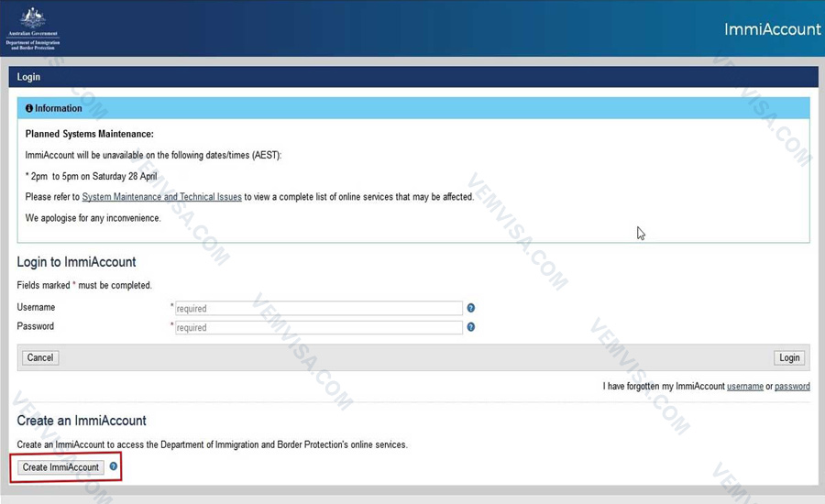This screenshot has height=504, width=825.
Task: Click the 'Planned Systems Maintenance:' heading
Action: 90,134
